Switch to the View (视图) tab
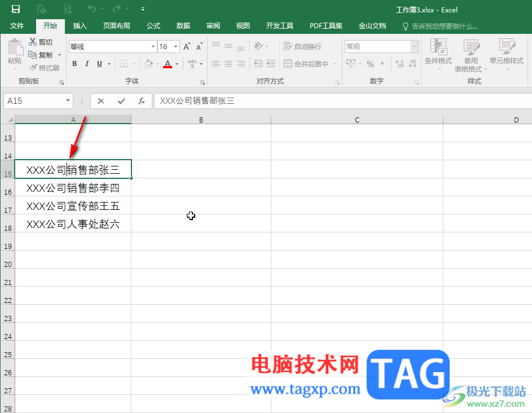This screenshot has height=413, width=532. pos(243,26)
